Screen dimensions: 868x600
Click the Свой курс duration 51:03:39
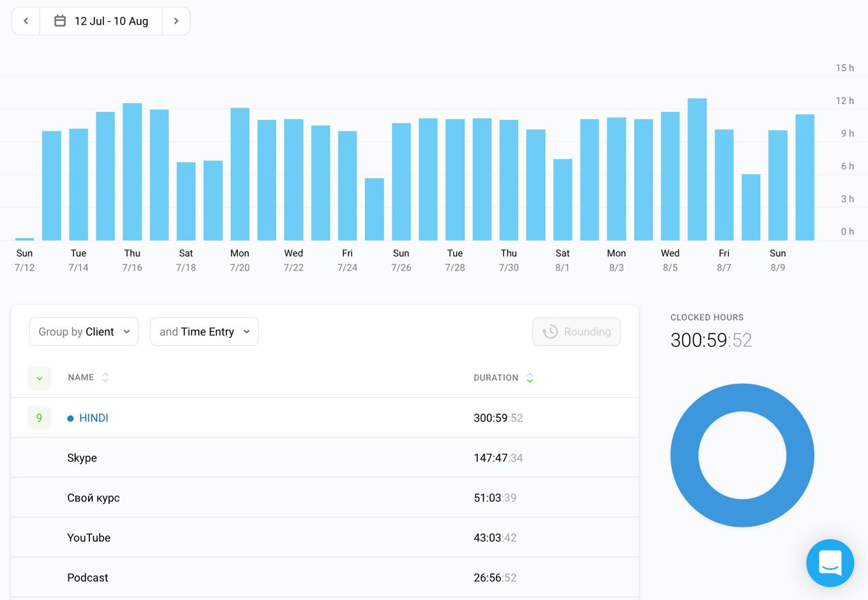pos(495,498)
